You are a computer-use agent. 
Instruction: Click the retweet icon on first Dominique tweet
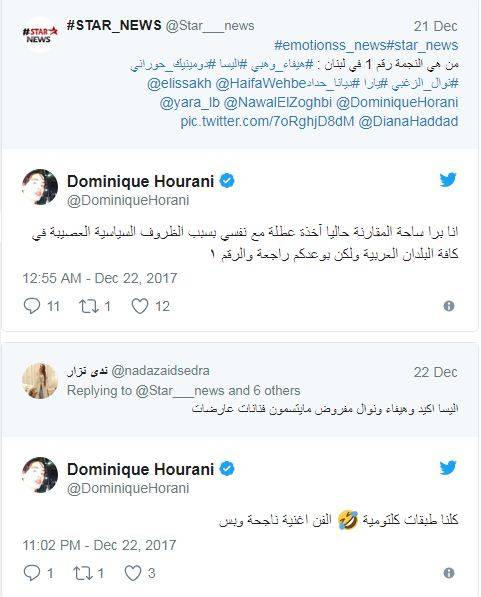click(x=88, y=306)
